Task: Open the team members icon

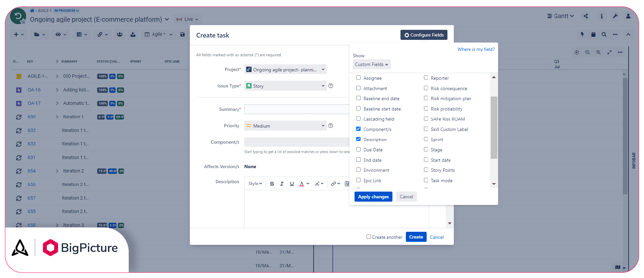Action: pos(120,34)
